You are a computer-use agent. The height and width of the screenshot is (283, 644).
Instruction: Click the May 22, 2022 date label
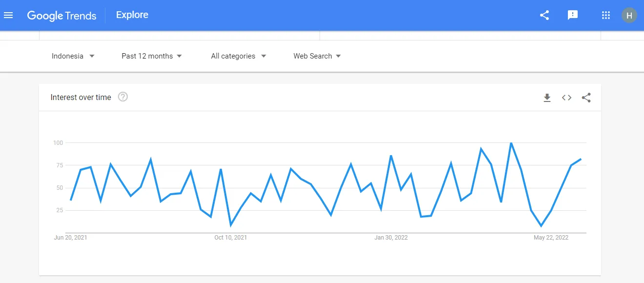(551, 238)
